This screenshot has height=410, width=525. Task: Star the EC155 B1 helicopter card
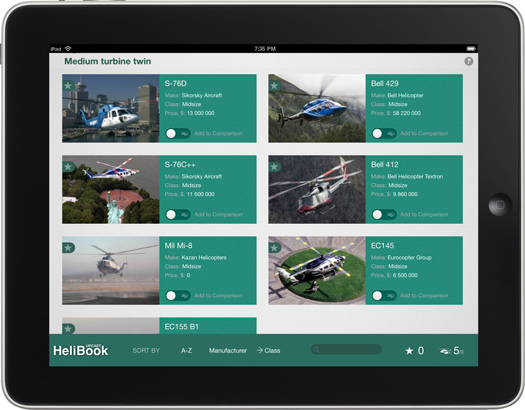click(x=68, y=329)
